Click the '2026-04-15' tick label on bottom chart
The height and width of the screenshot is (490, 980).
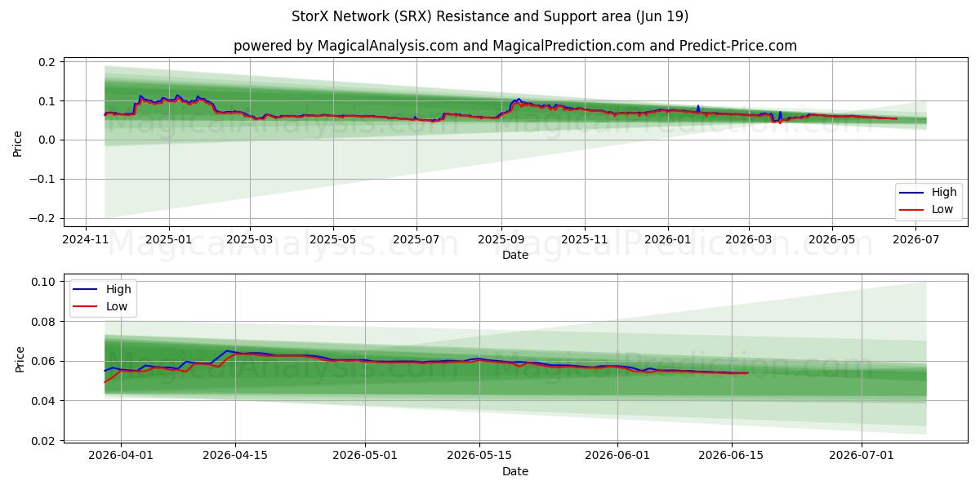coord(235,457)
